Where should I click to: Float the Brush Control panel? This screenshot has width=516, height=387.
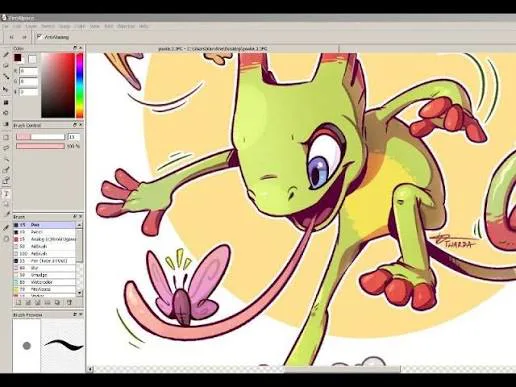click(75, 125)
